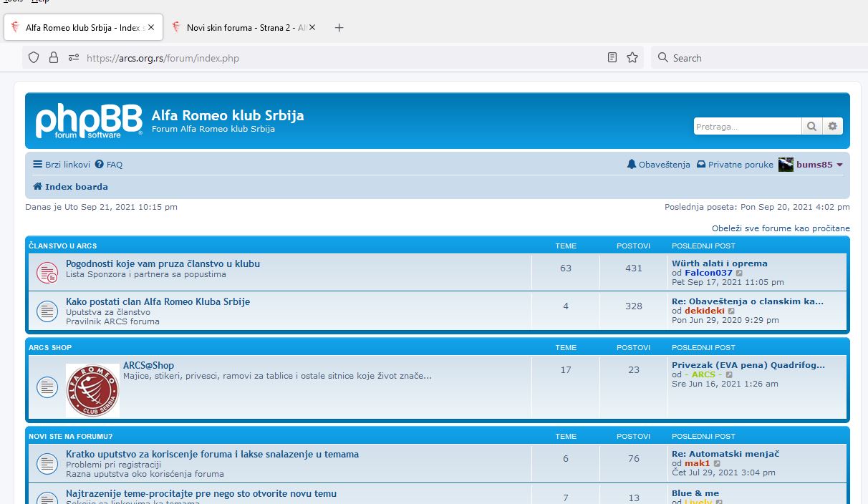The image size is (868, 504).
Task: Open the Uputstva za članstvo subforum link
Action: 108,312
